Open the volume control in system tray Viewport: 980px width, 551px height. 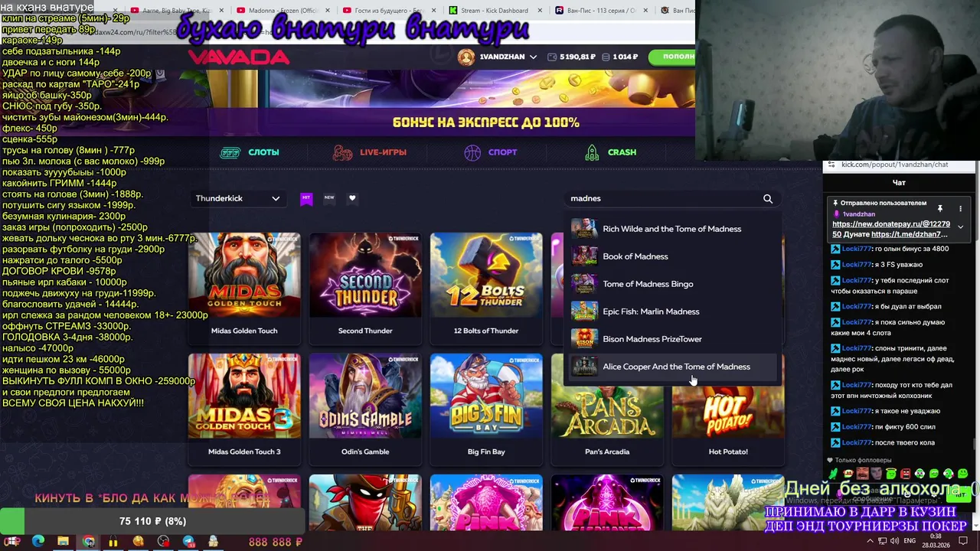point(896,541)
